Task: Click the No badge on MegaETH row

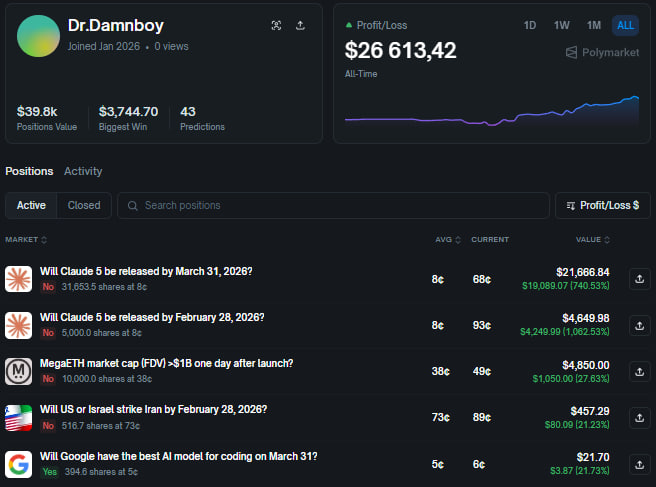Action: point(48,379)
